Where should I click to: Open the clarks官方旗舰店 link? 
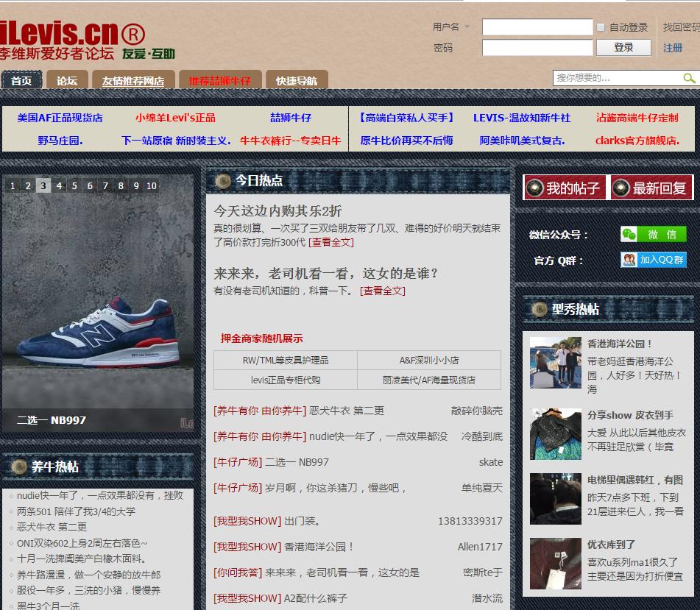click(x=637, y=141)
